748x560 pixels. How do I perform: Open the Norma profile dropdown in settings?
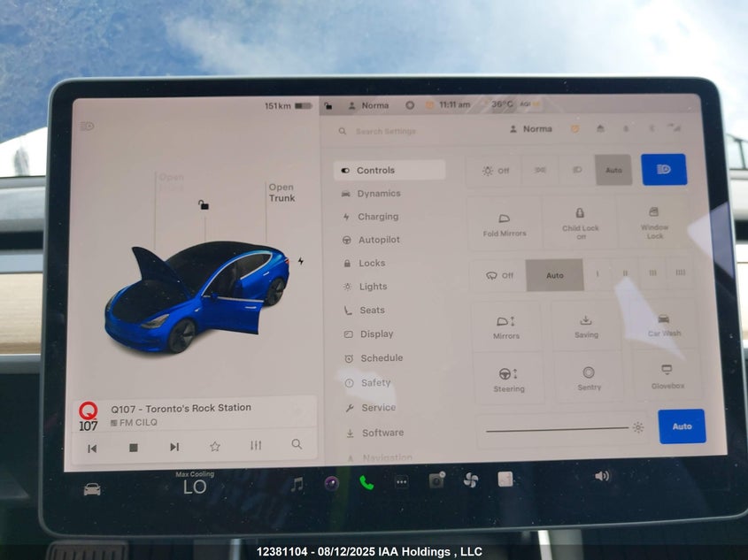tap(531, 129)
